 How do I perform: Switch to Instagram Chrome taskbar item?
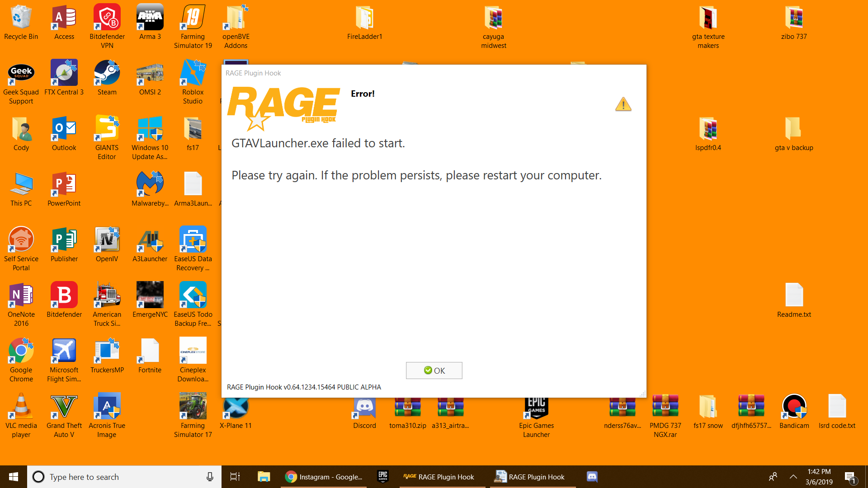(324, 477)
